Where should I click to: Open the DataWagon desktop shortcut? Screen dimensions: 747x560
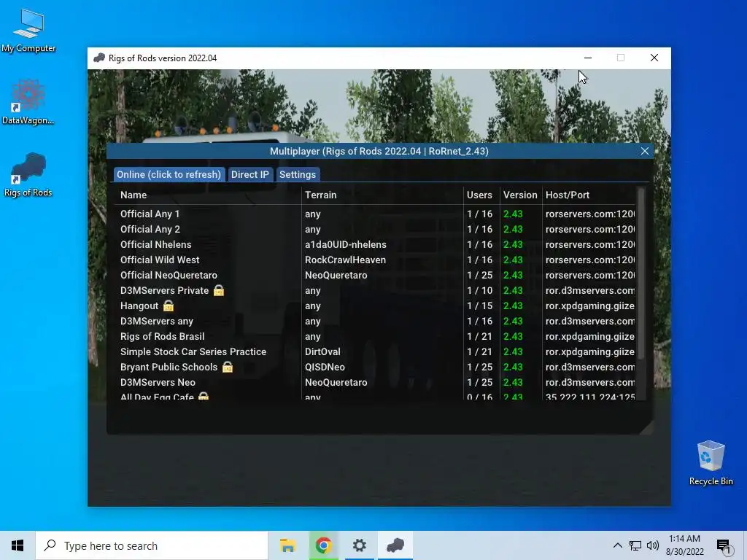pyautogui.click(x=28, y=102)
